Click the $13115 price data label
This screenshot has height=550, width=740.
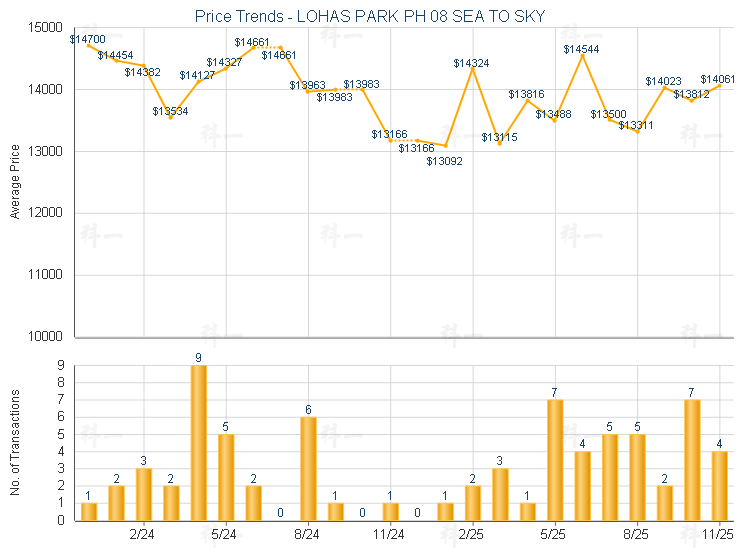pos(499,137)
